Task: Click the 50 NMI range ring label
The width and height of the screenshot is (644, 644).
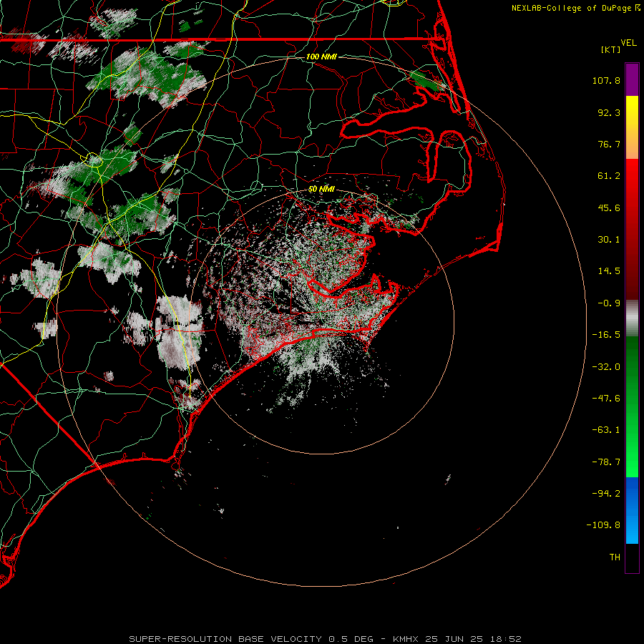Action: click(321, 189)
